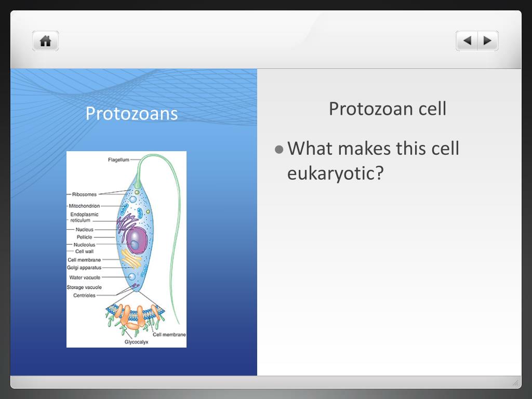Click the 'Storage vacuole' label
The width and height of the screenshot is (532, 399).
84,287
